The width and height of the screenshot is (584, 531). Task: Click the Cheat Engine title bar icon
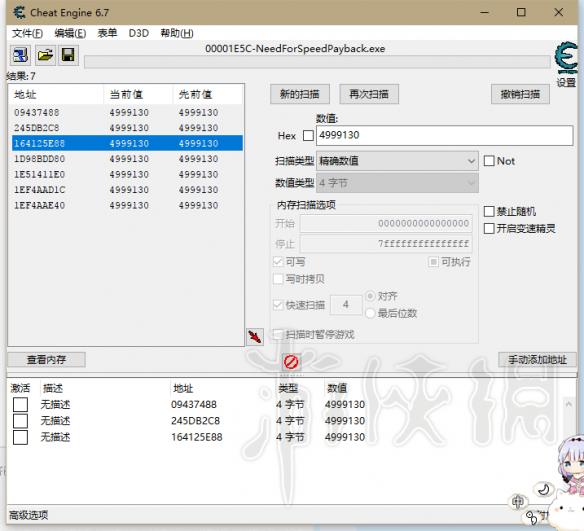coord(19,13)
